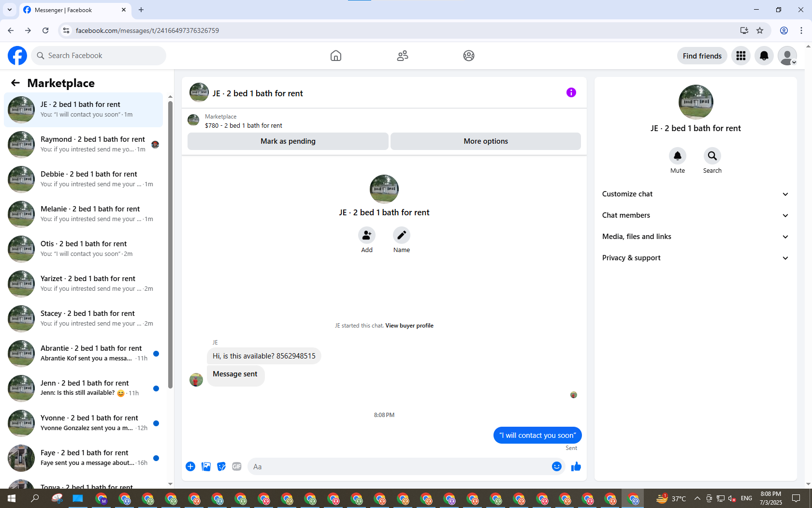The image size is (812, 508).
Task: Bookmark this page with the star icon
Action: (x=760, y=30)
